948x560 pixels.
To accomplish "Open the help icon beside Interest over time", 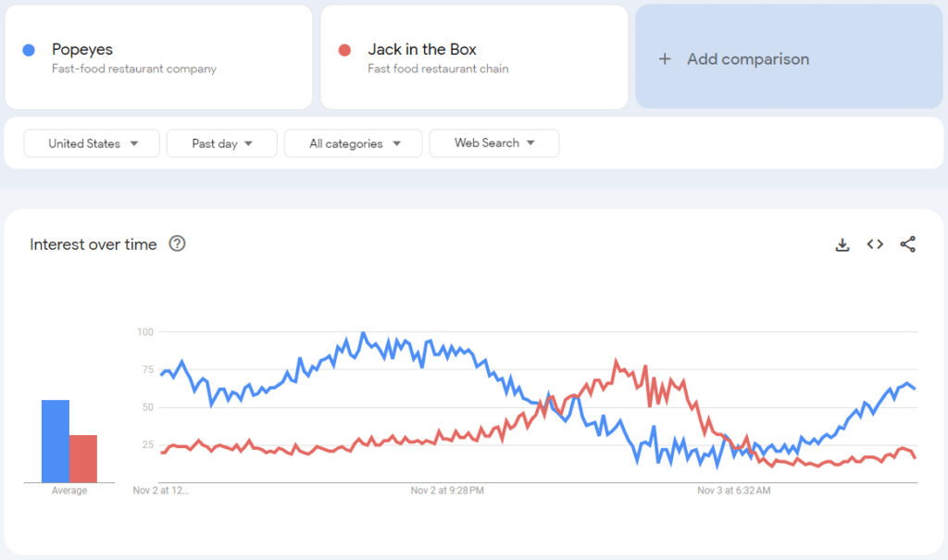I will tap(177, 243).
